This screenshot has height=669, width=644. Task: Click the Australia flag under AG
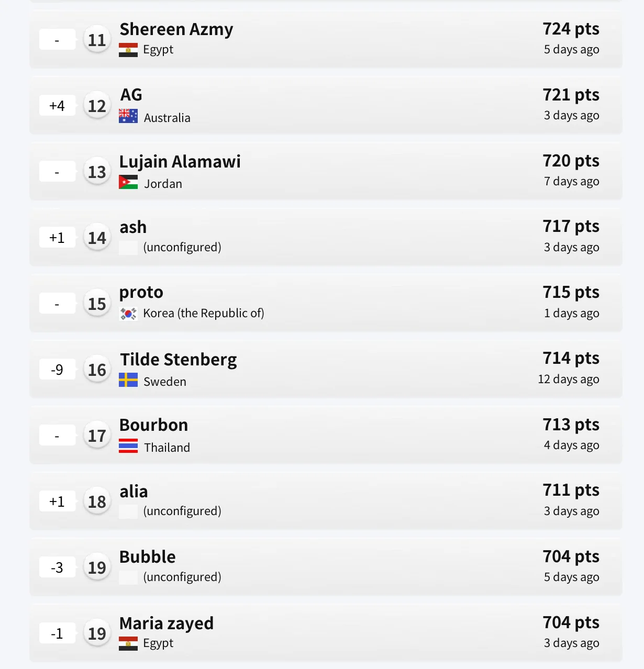coord(128,116)
